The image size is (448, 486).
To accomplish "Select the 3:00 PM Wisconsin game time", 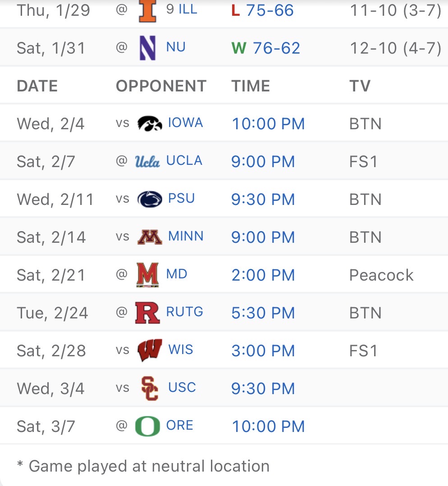I will click(x=263, y=351).
